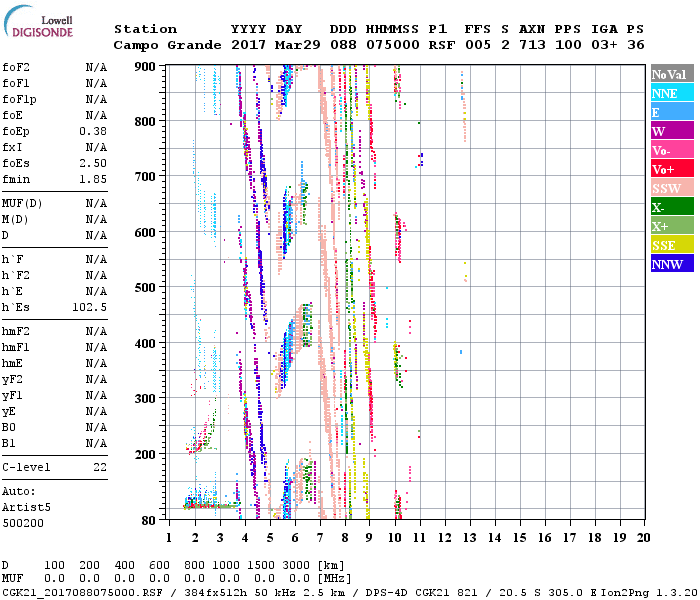700x600 pixels.
Task: Click the D distance '1500' value
Action: (261, 565)
